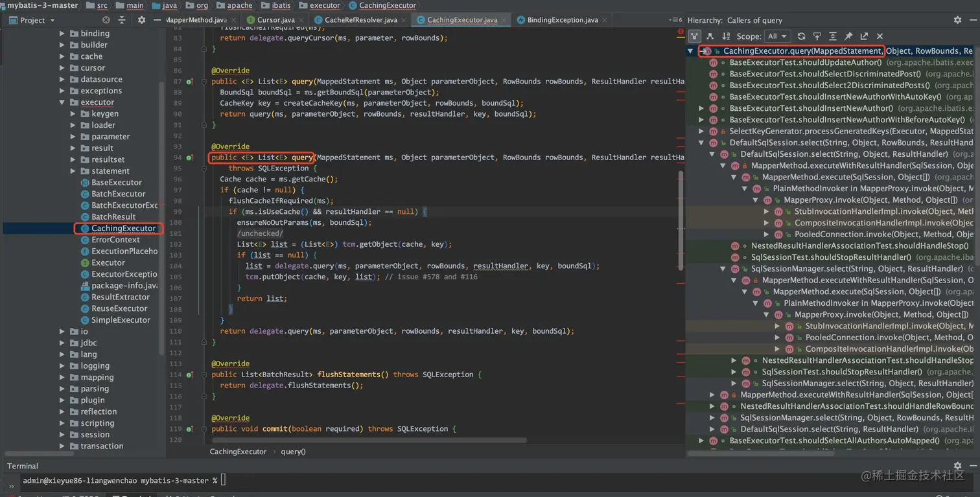
Task: Click the locate current file icon in Project panel
Action: tap(106, 20)
